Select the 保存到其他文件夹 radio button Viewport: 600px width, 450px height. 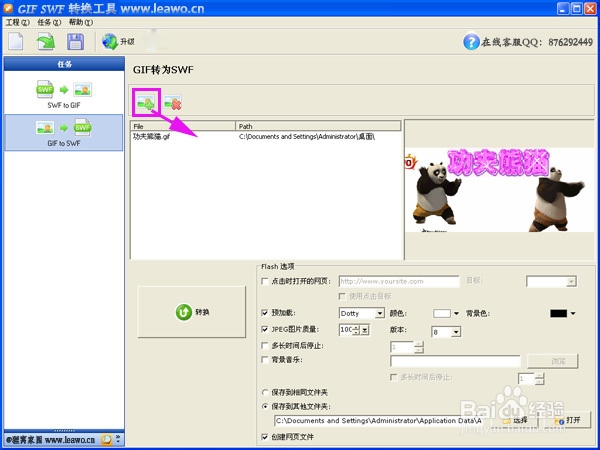[x=264, y=406]
